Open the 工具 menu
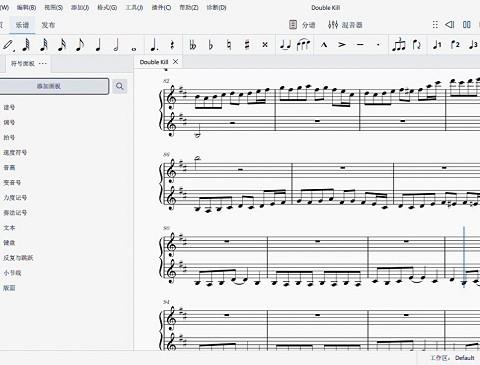The image size is (480, 365). click(x=134, y=7)
